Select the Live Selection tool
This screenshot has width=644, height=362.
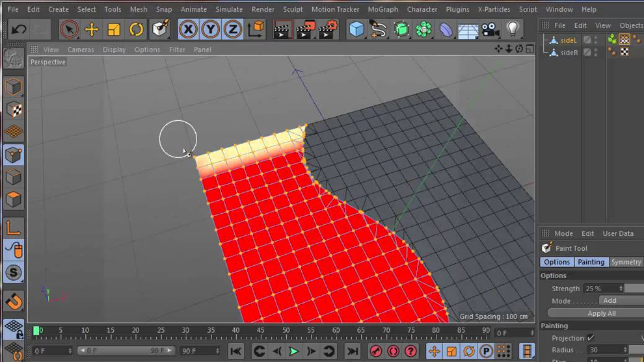[x=69, y=29]
